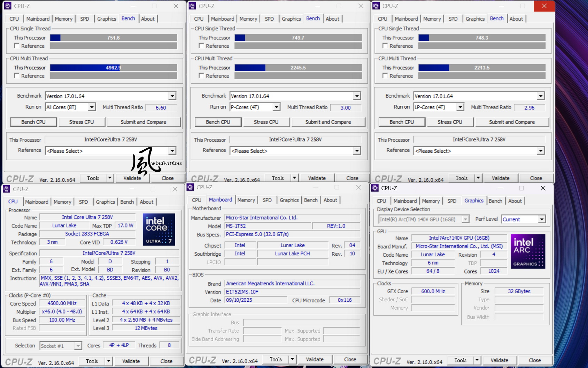Viewport: 588px width, 368px height.
Task: Click the CPU-Z title icon in the LP-Cores bench window
Action: tap(376, 6)
